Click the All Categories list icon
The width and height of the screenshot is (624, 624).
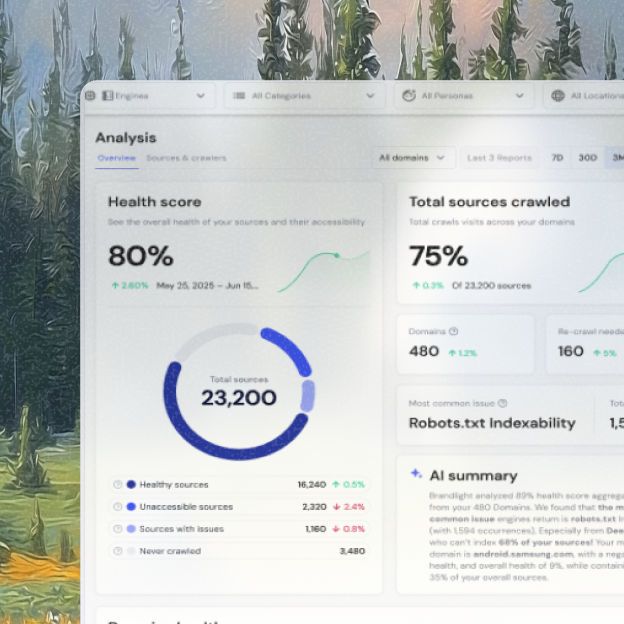[239, 96]
